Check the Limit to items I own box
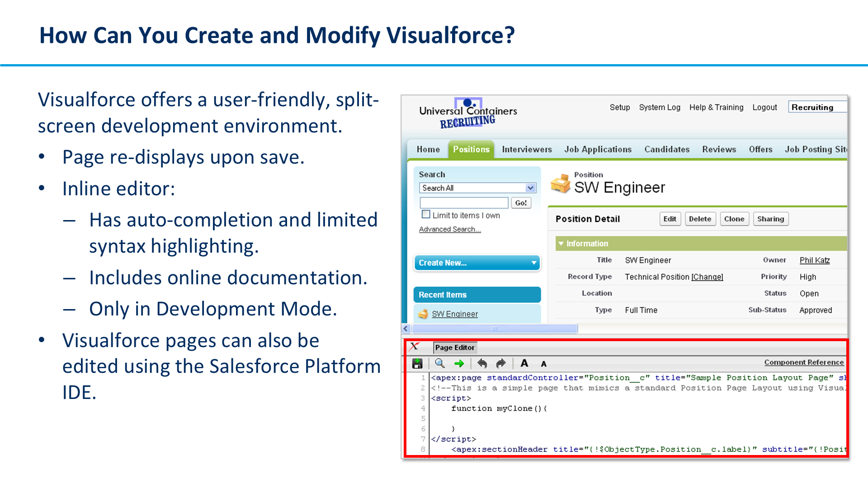Screen dimensions: 868x488 (x=425, y=215)
